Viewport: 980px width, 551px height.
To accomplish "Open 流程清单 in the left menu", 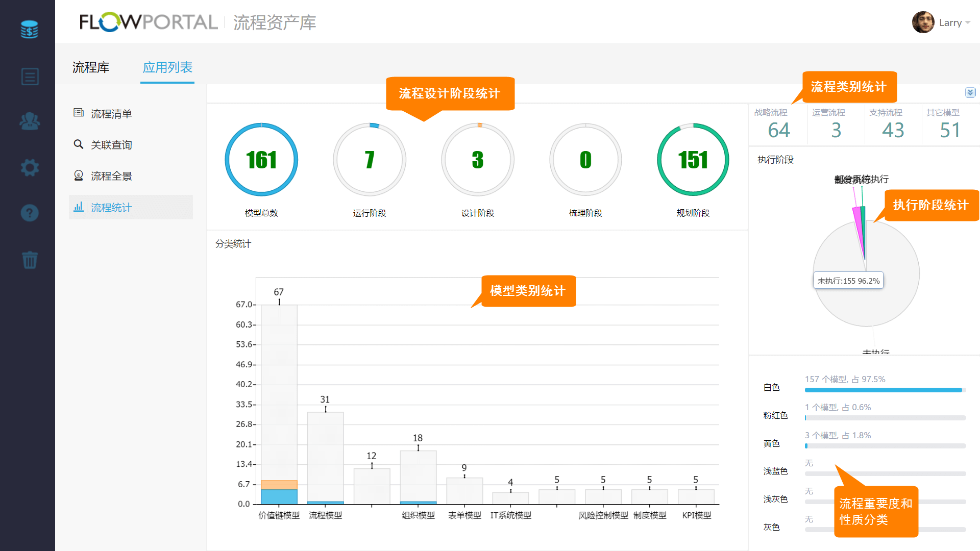I will (x=111, y=114).
